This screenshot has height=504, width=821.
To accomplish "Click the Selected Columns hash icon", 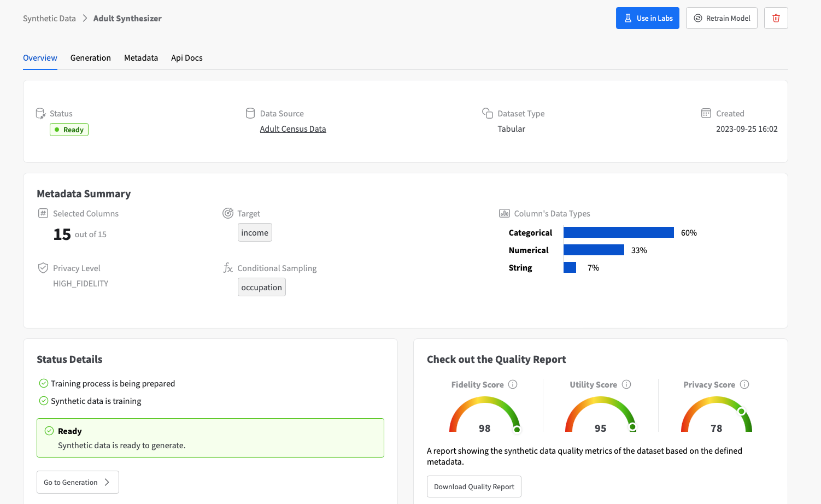I will (x=43, y=213).
